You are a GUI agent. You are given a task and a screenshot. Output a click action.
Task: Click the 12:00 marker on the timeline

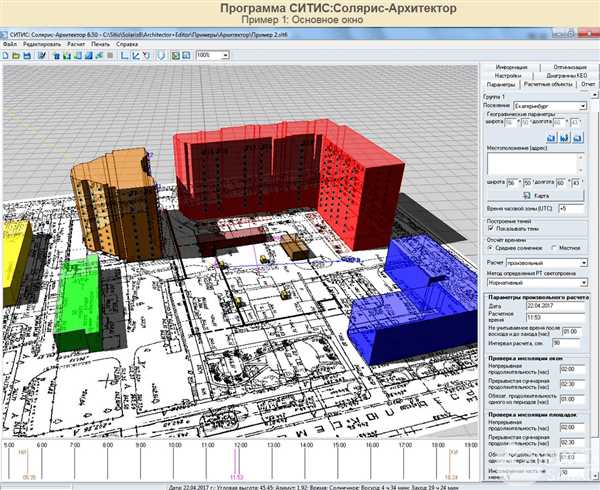241,445
